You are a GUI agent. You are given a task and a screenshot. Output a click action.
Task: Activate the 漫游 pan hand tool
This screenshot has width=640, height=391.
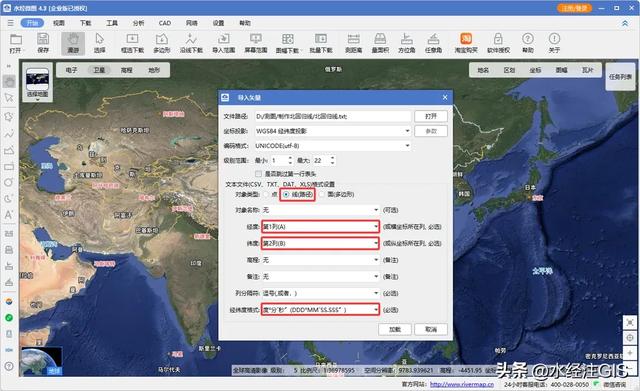73,43
